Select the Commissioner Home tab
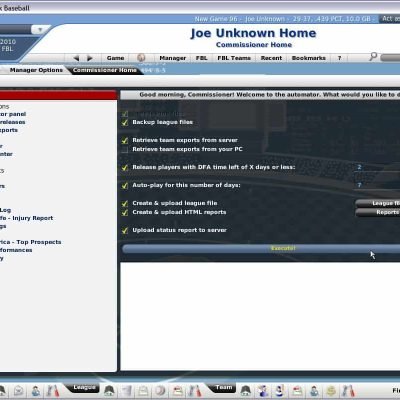This screenshot has height=400, width=400. coord(105,70)
